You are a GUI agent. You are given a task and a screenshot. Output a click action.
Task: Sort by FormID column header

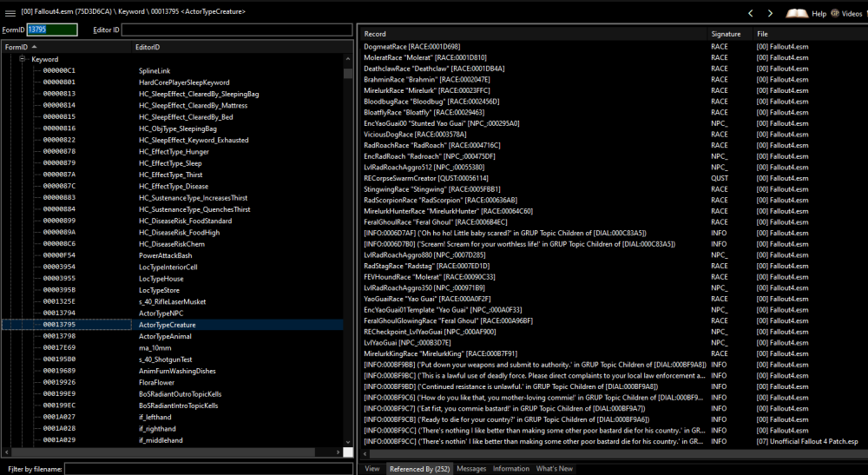pos(65,47)
